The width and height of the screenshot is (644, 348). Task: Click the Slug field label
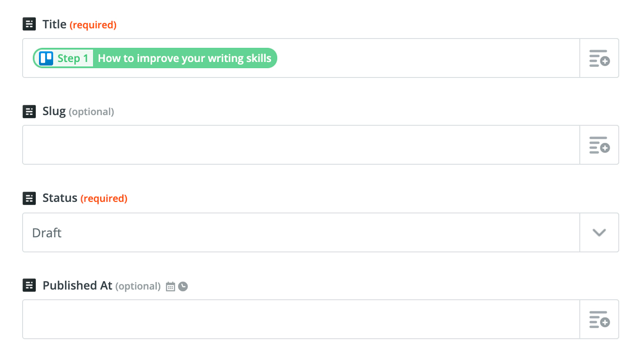pos(54,112)
